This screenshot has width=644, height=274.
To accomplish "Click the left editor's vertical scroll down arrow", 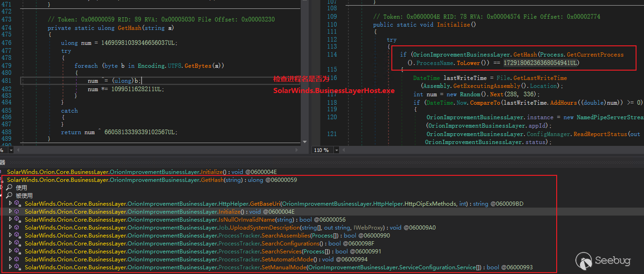I will [305, 142].
